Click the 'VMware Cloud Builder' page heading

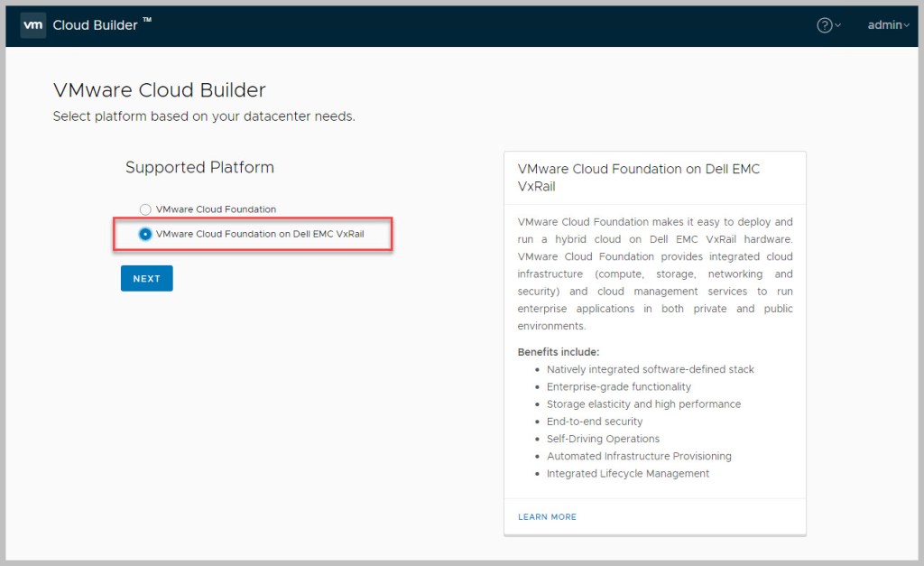(x=160, y=90)
